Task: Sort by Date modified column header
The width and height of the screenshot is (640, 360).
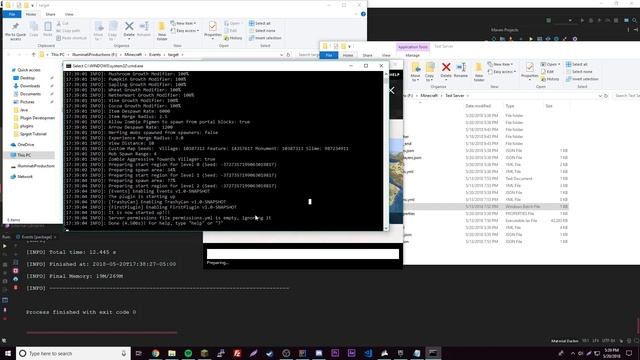Action: pyautogui.click(x=478, y=106)
